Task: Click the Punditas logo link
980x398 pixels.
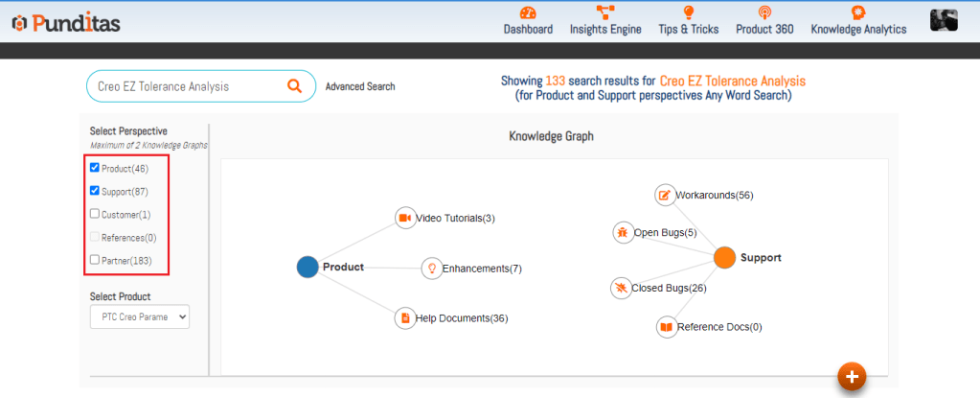Action: (66, 22)
